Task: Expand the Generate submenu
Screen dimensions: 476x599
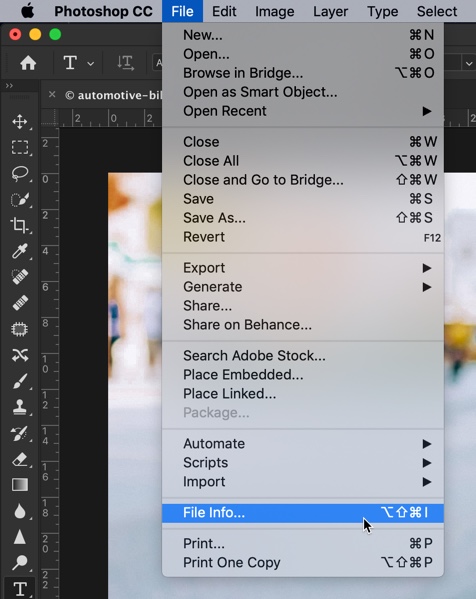Action: 303,287
